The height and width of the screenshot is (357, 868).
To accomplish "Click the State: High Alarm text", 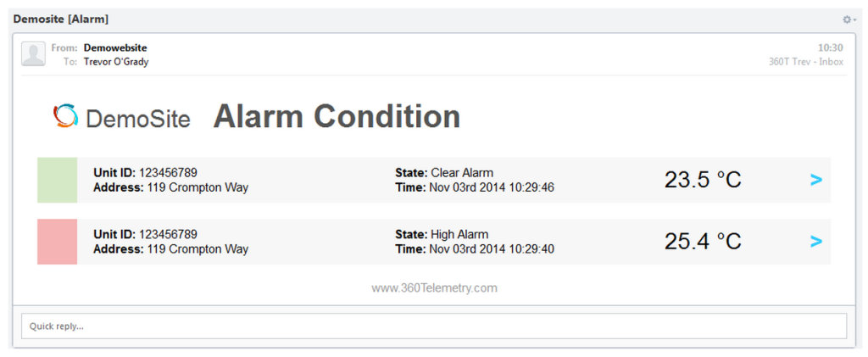I will click(x=442, y=234).
